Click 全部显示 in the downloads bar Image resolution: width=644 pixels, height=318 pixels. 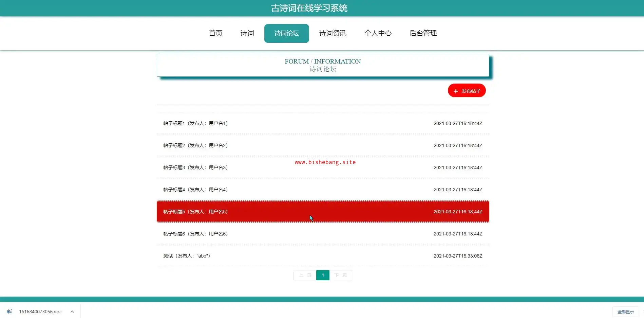tap(625, 312)
